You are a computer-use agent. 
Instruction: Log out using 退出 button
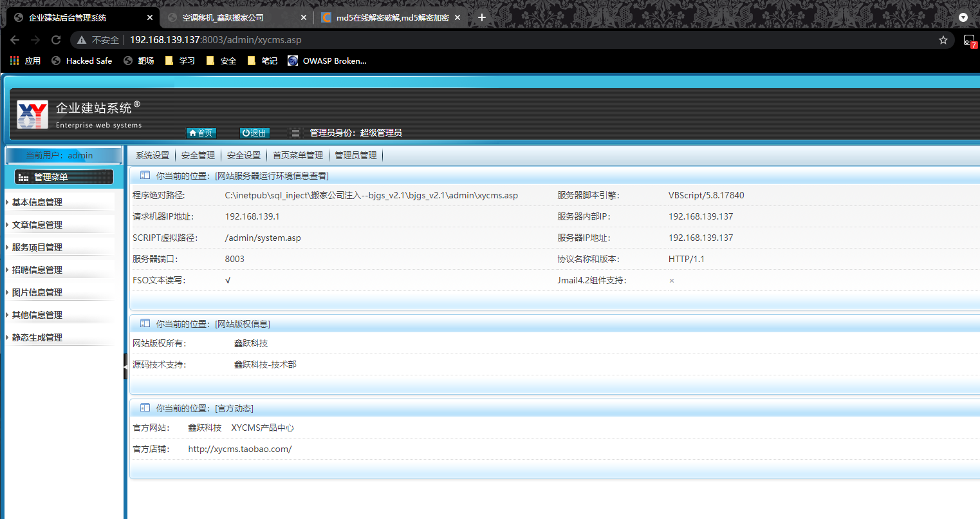(254, 133)
